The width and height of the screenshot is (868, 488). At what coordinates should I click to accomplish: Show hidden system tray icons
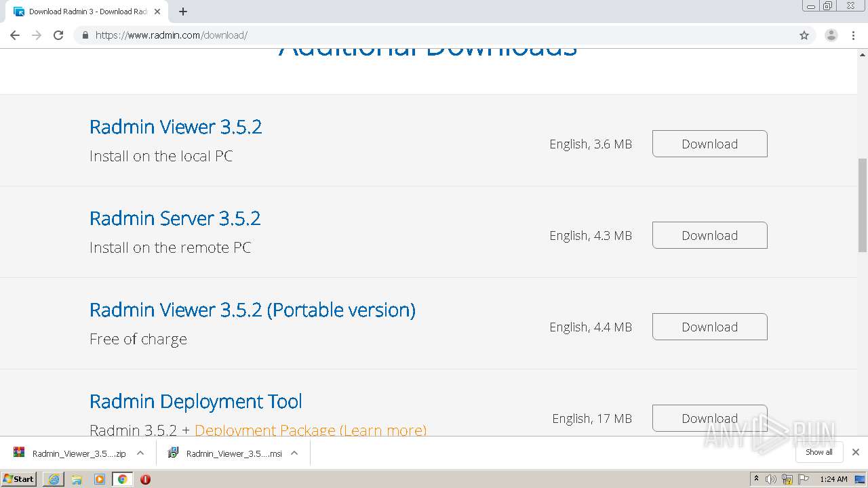(x=756, y=479)
